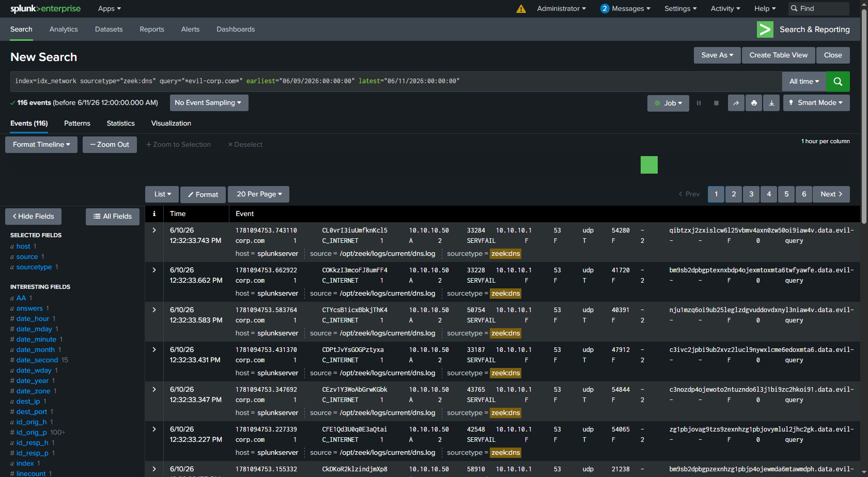This screenshot has height=477, width=868.
Task: Go to results page 6
Action: point(804,194)
